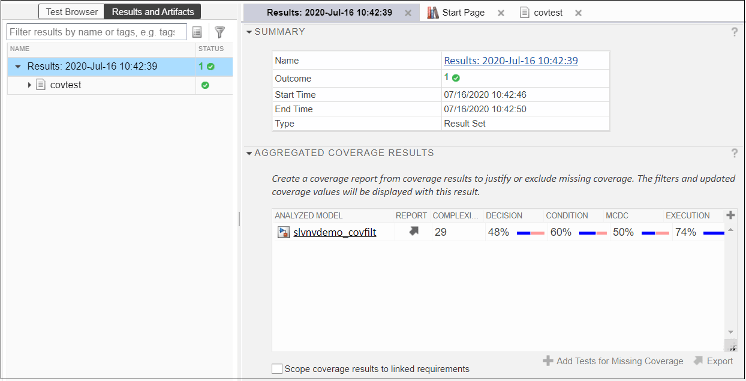Screen dimensions: 746x381
Task: Click coverage table scroll up arrow
Action: (731, 230)
